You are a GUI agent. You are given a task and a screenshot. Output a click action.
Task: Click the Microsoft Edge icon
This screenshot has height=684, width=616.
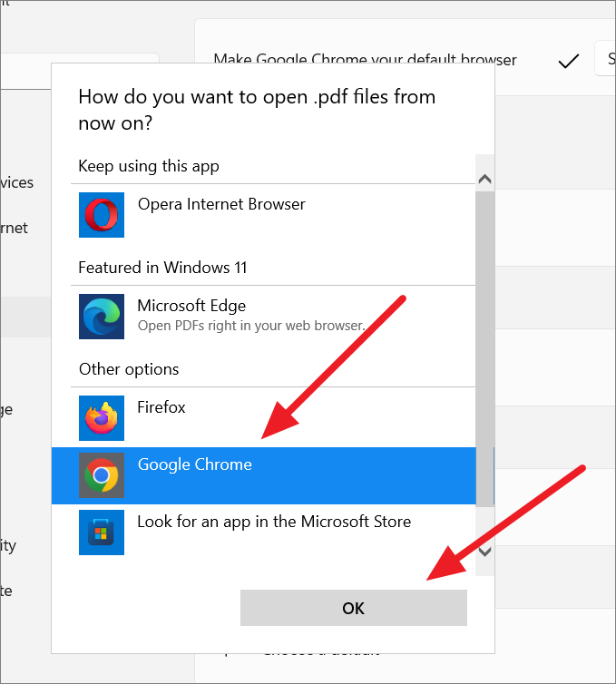click(102, 317)
